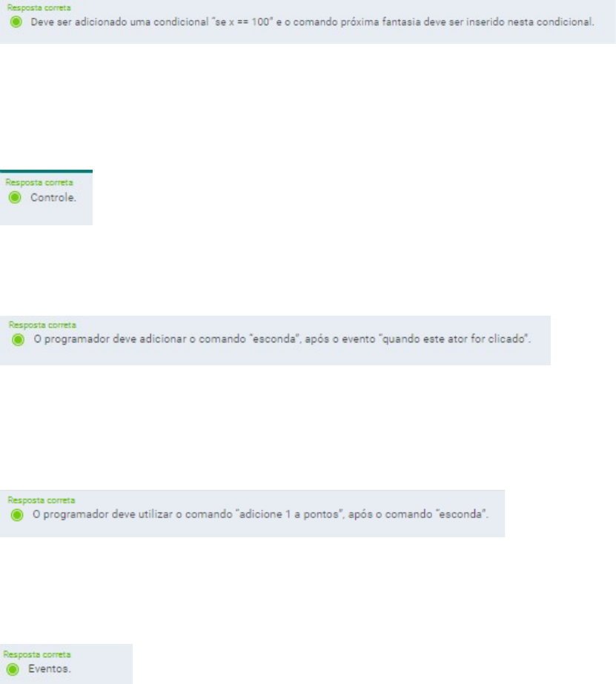Click "Resposta correta" label above "Eventos."

[37, 654]
